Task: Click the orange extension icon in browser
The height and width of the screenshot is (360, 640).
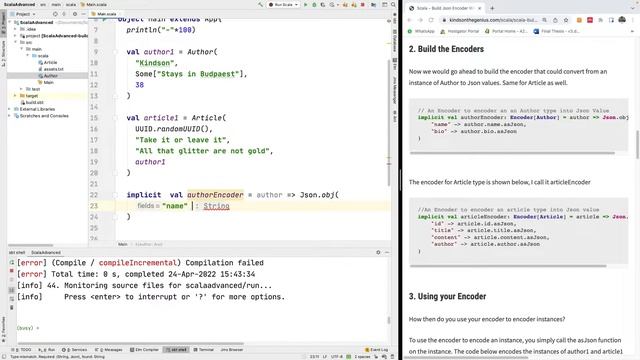Action: coord(579,20)
